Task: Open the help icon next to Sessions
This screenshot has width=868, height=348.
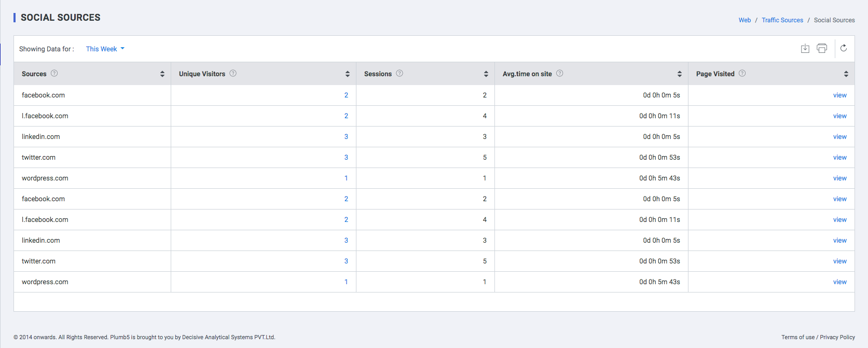Action: pyautogui.click(x=399, y=73)
